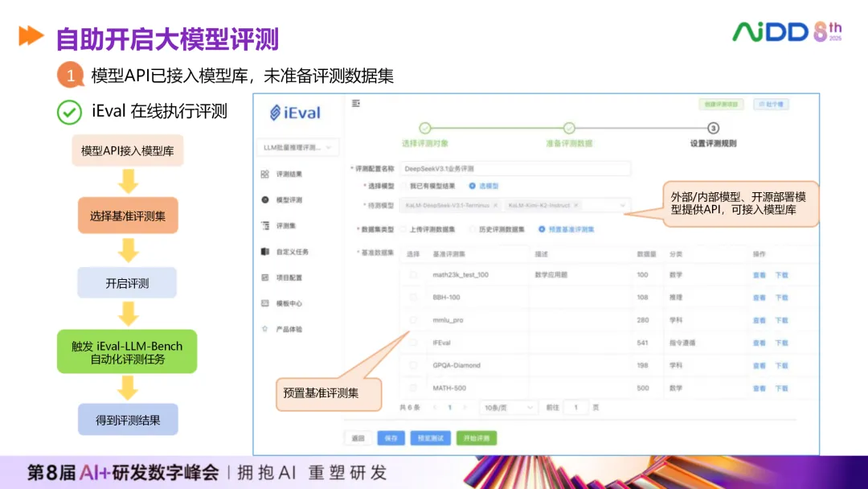
Task: Choose 预置基准评测集 as dataset type
Action: [567, 229]
